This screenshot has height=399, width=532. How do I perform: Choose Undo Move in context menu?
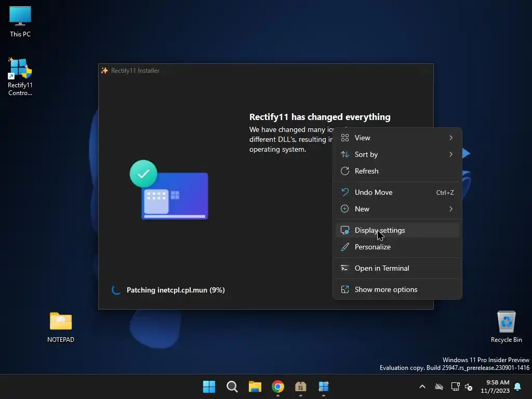pyautogui.click(x=397, y=192)
